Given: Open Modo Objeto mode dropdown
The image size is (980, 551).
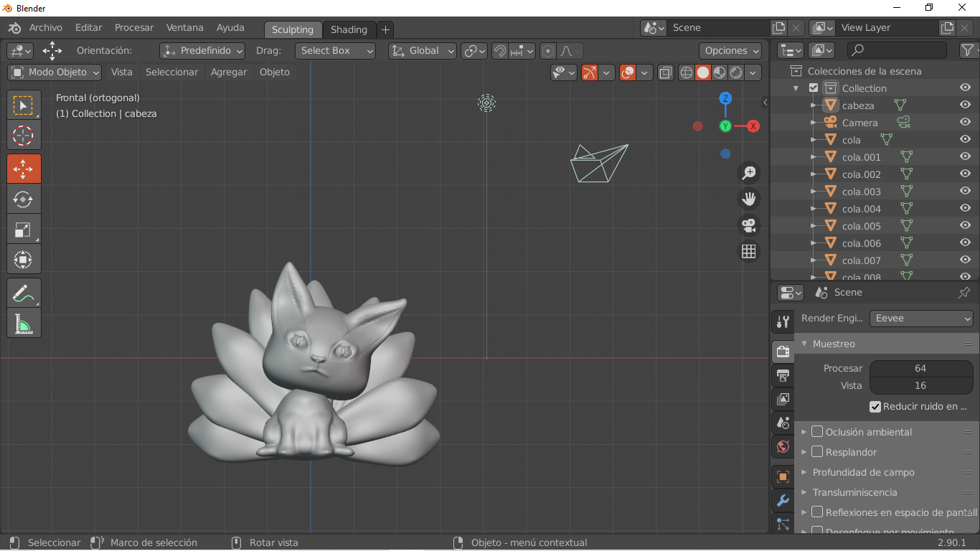Looking at the screenshot, I should click(55, 72).
